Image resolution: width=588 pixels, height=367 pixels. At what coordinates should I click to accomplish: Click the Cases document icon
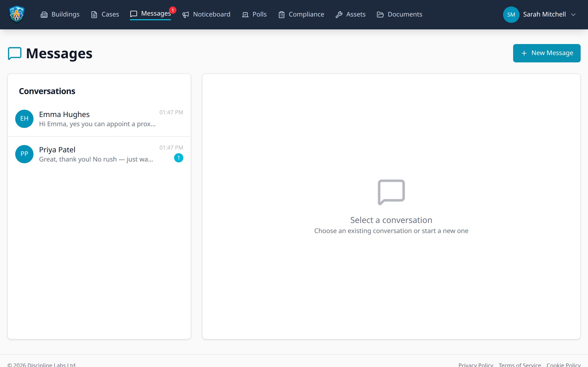94,15
